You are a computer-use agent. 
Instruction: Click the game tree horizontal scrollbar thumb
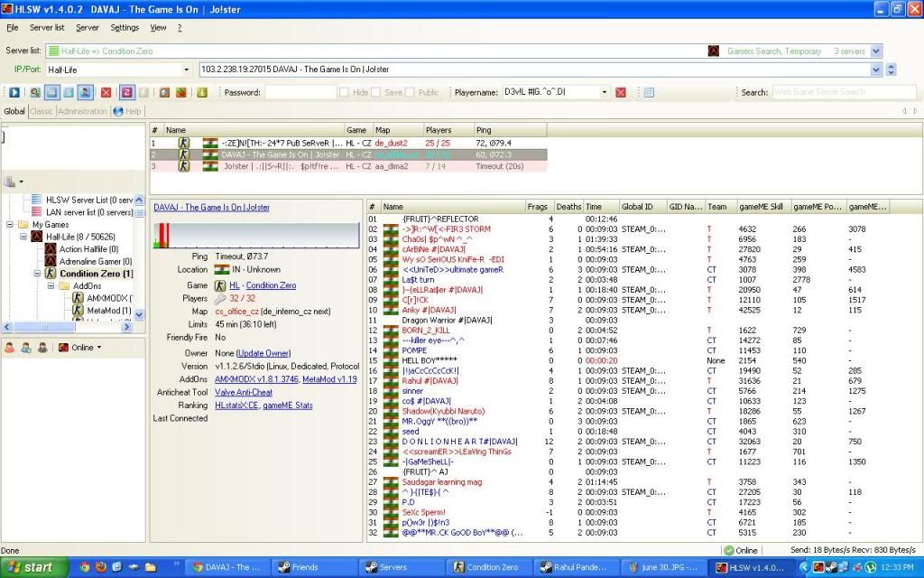pos(45,327)
